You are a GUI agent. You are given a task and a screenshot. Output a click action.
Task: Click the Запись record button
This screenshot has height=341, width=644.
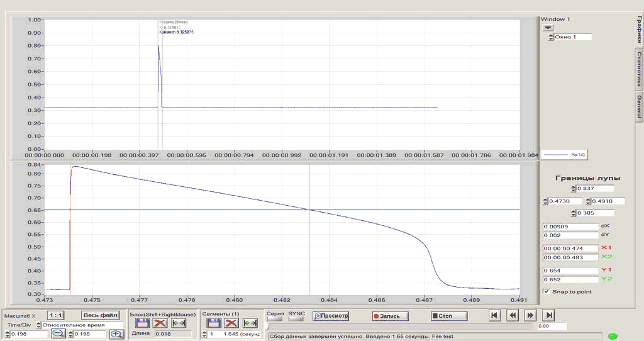[x=390, y=316]
